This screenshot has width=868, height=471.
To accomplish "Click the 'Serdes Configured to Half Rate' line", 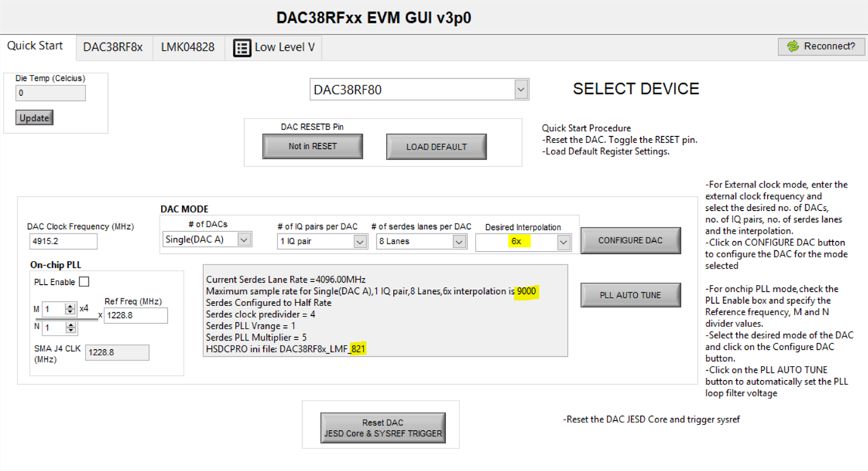I will pos(267,302).
